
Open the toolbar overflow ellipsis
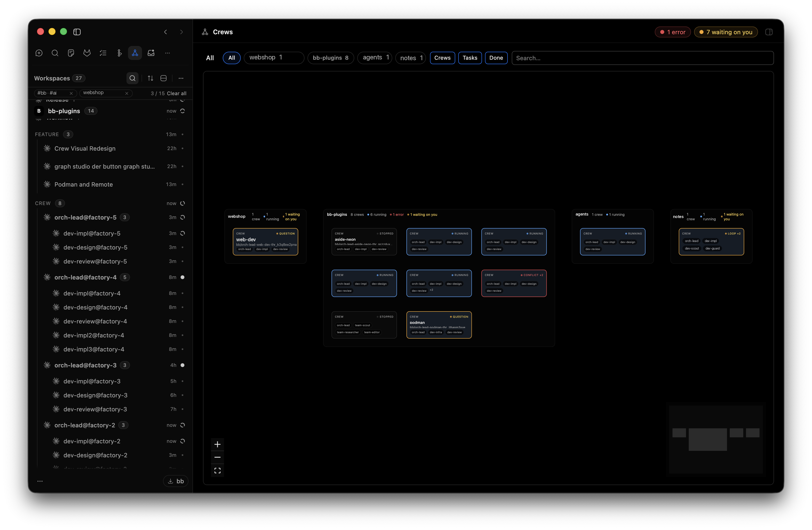click(167, 53)
